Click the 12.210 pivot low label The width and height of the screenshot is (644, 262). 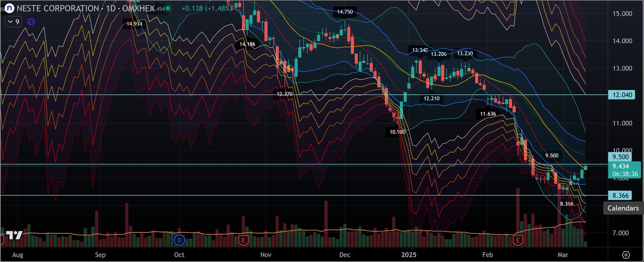[431, 98]
